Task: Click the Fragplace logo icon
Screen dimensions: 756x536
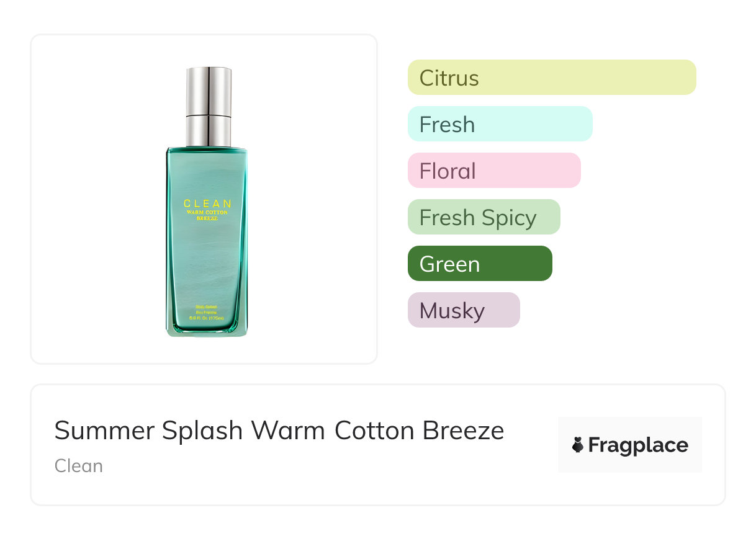Action: coord(578,445)
